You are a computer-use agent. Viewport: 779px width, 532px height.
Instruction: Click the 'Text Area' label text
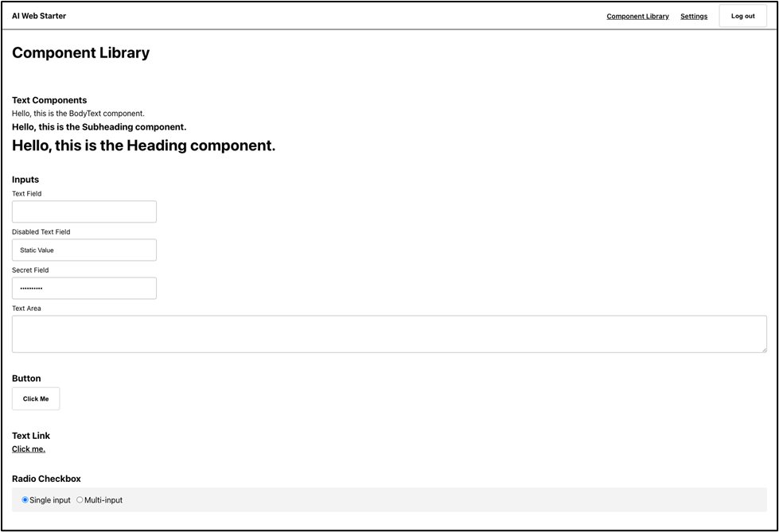[x=26, y=309]
